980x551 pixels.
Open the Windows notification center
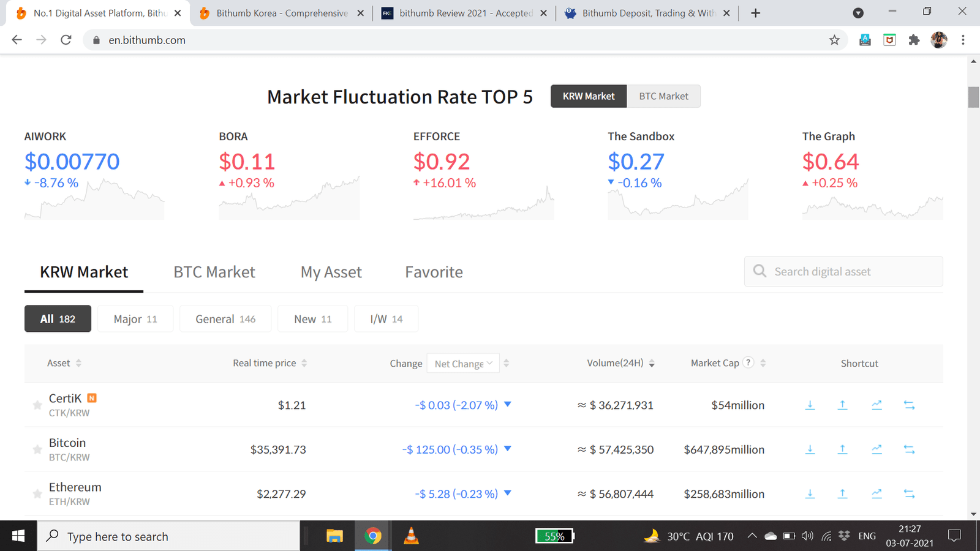point(954,536)
